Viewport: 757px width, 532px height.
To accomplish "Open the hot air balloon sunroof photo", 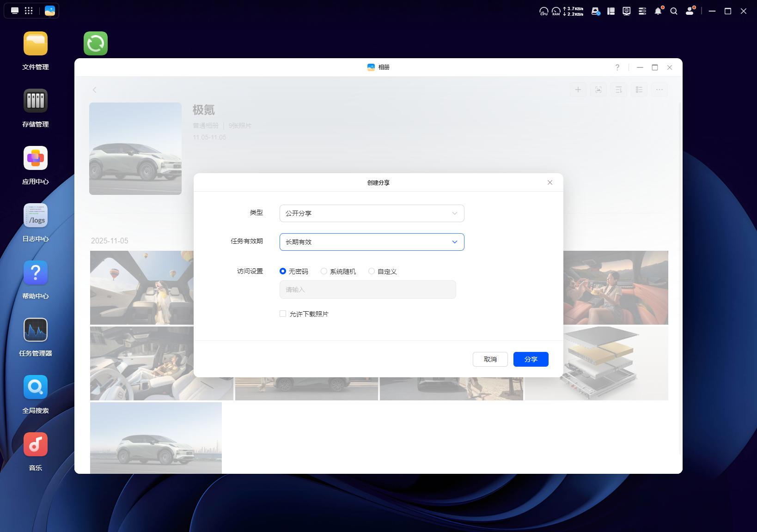I will 142,288.
